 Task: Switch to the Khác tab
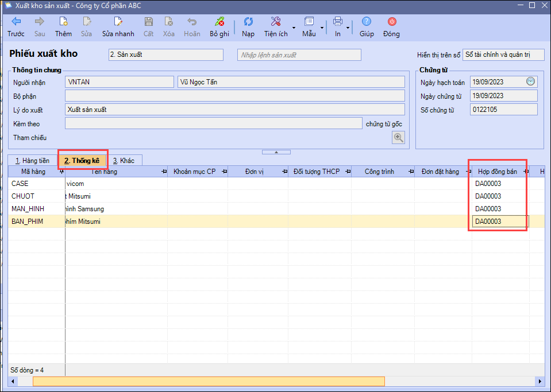point(124,161)
